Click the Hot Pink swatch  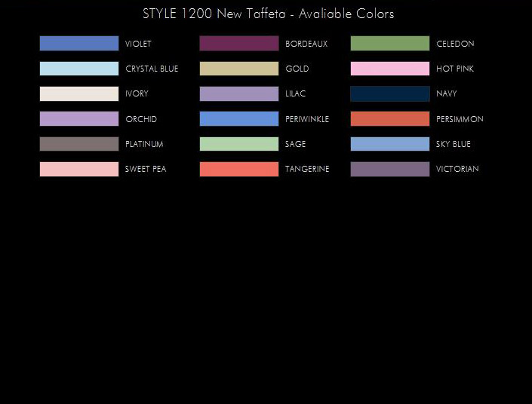tap(390, 69)
